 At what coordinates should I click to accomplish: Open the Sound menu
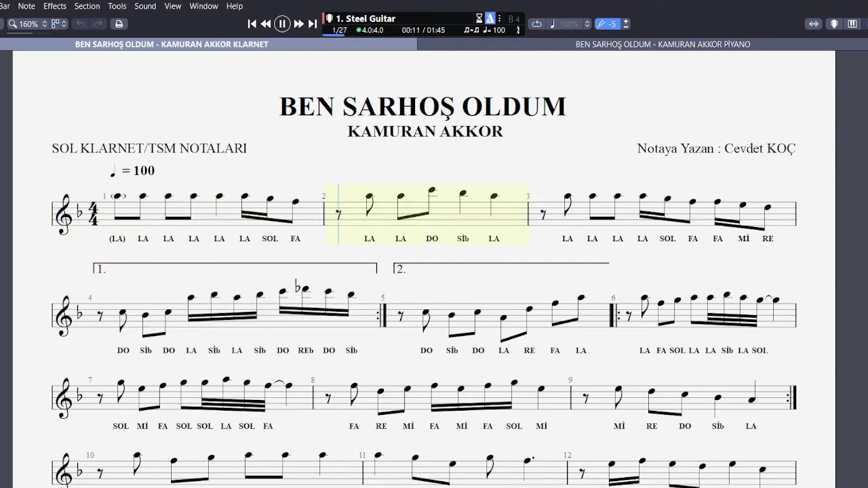[x=145, y=6]
